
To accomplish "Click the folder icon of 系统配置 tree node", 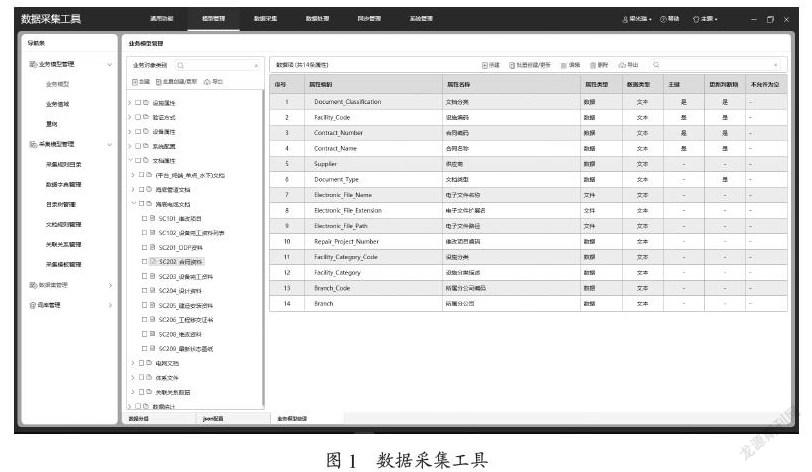I will pyautogui.click(x=146, y=146).
